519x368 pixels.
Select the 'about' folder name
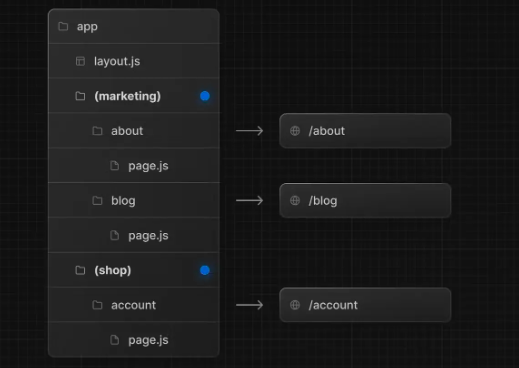[x=127, y=131]
